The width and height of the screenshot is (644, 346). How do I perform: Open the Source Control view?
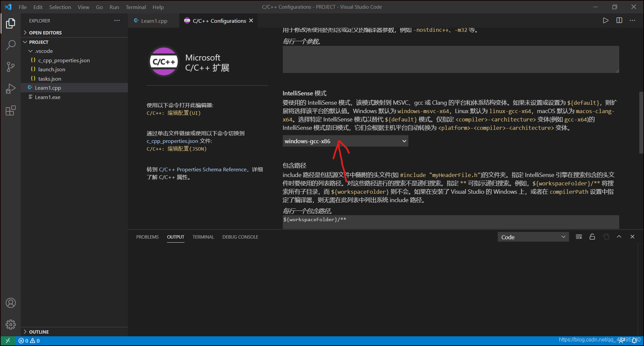pyautogui.click(x=11, y=67)
